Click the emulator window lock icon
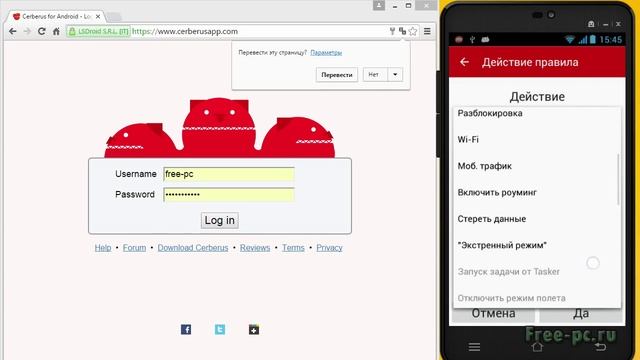Screen dimensions: 640x360 591,24
